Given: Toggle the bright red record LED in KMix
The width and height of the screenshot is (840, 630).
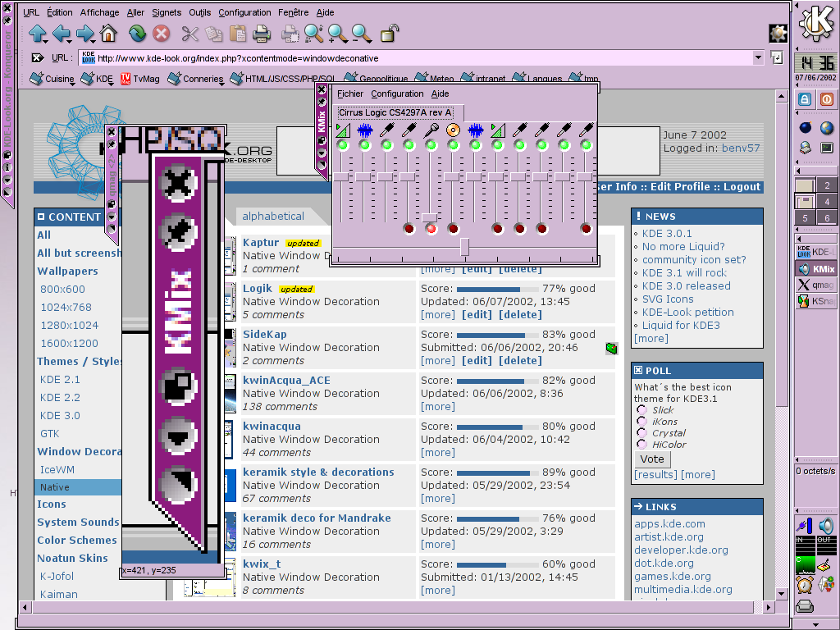Looking at the screenshot, I should click(x=431, y=230).
